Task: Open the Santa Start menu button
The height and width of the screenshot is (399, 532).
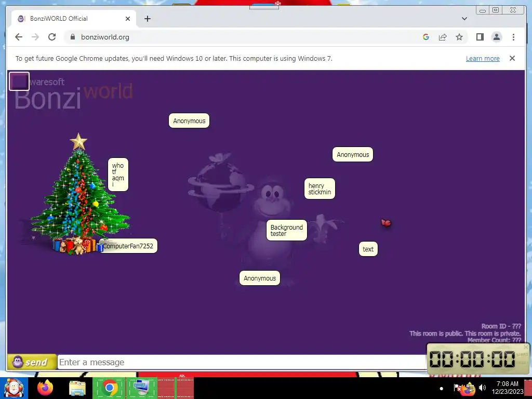Action: pyautogui.click(x=14, y=388)
